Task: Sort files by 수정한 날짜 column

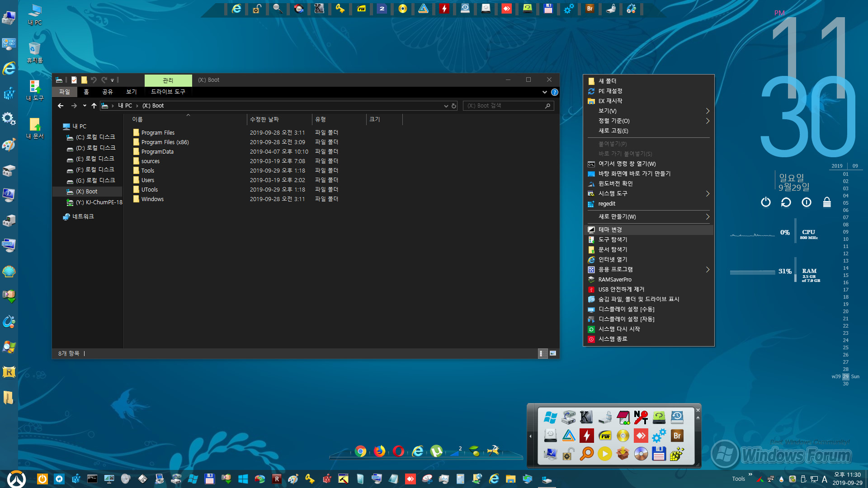Action: (279, 119)
